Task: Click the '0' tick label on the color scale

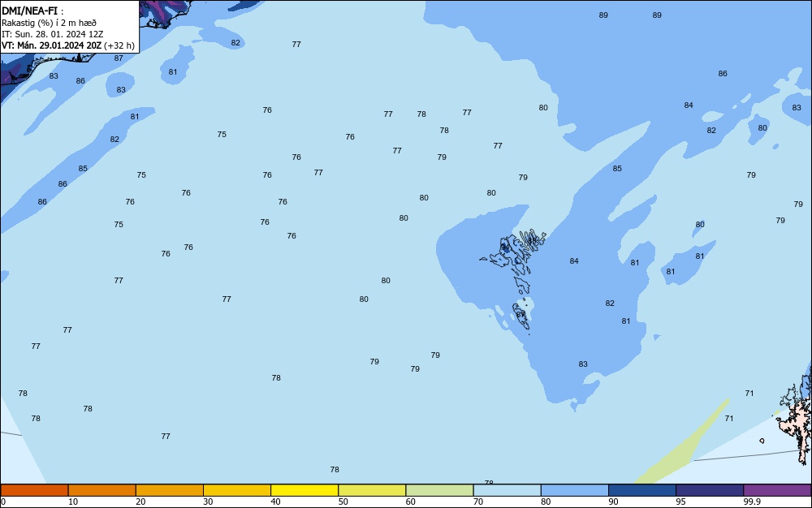Action: (x=3, y=502)
